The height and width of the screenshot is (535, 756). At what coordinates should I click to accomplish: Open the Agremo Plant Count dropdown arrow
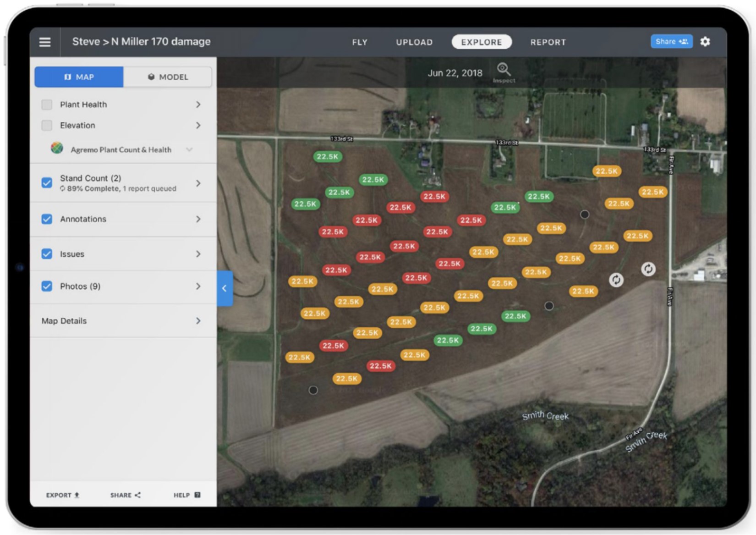pos(189,149)
